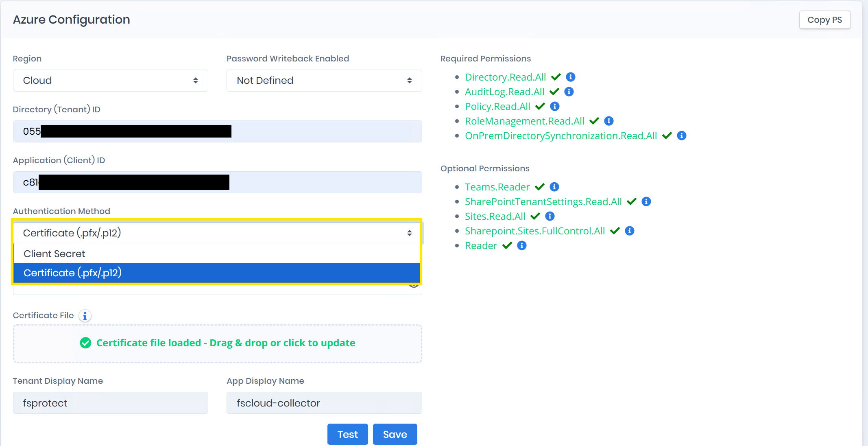
Task: Open info icon for SharePointTenantSettings.Read.All
Action: coord(646,201)
